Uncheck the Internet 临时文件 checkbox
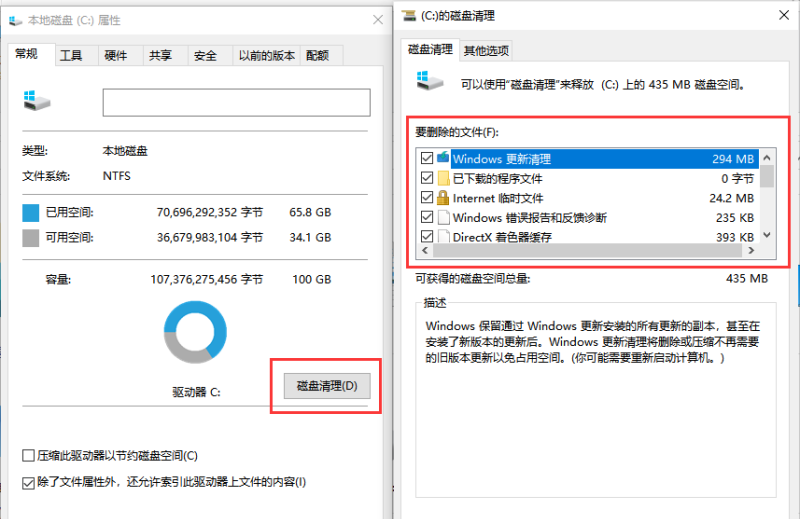This screenshot has width=800, height=519. tap(427, 197)
